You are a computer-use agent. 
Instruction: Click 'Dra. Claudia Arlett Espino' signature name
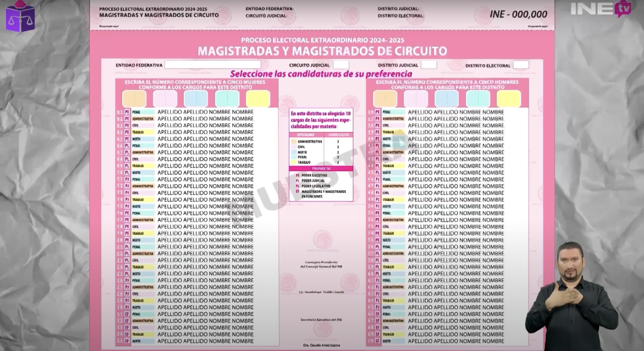322,345
